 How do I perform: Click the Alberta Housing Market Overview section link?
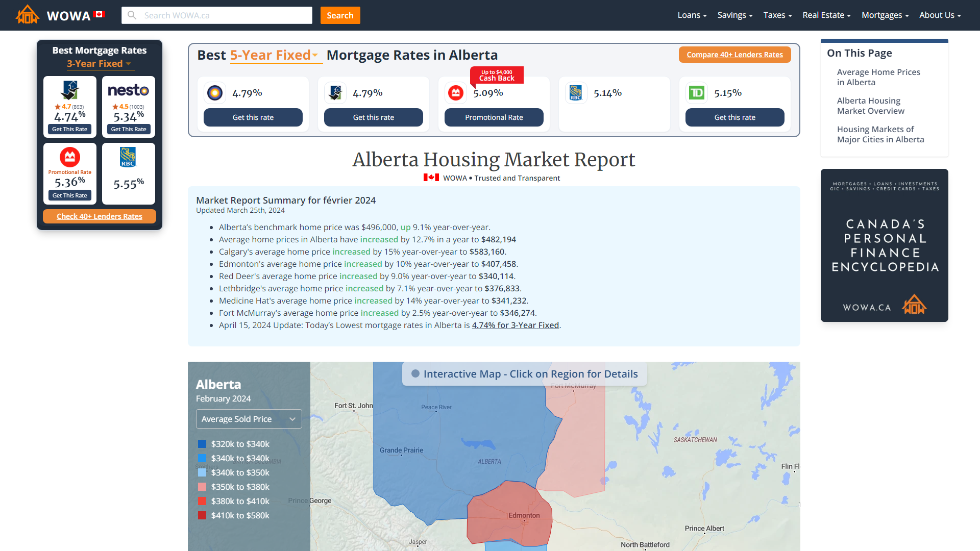point(870,106)
